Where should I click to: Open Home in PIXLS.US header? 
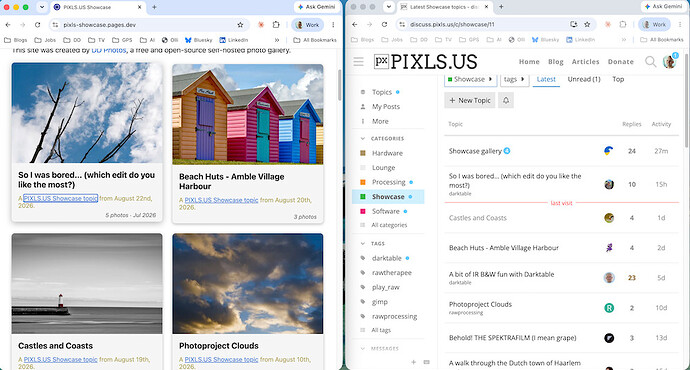[529, 62]
